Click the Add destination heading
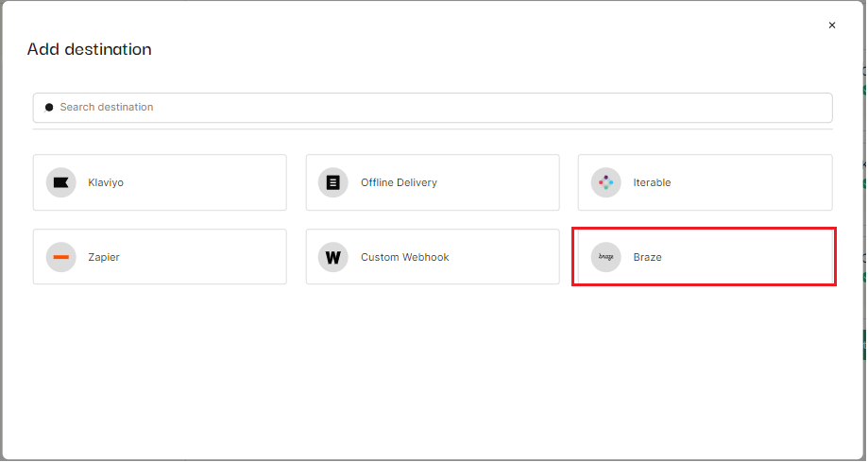868x462 pixels. (x=89, y=49)
